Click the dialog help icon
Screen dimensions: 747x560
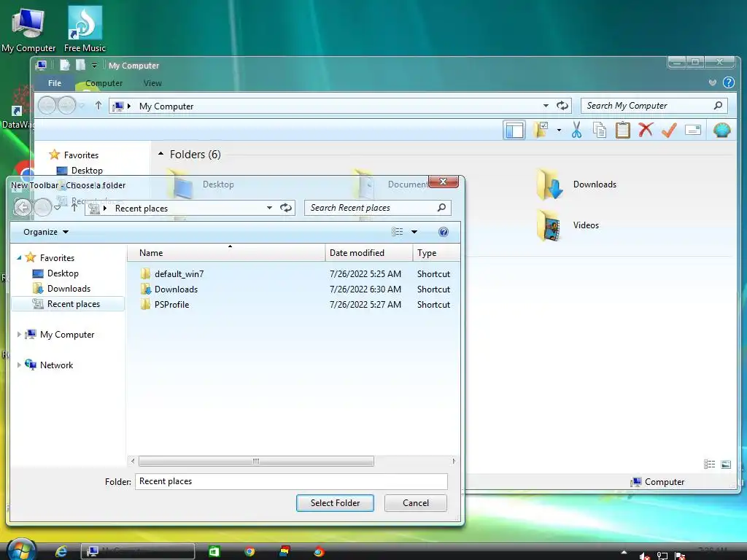click(x=443, y=232)
